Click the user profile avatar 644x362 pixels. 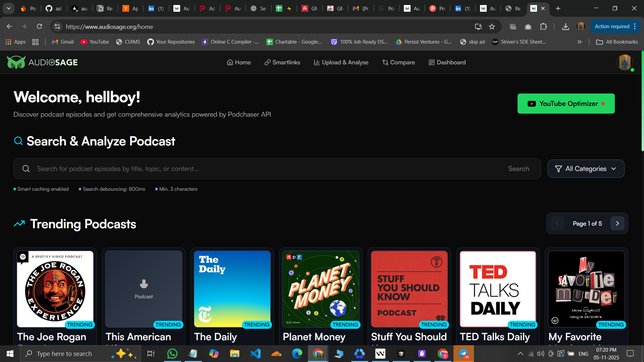pos(625,62)
